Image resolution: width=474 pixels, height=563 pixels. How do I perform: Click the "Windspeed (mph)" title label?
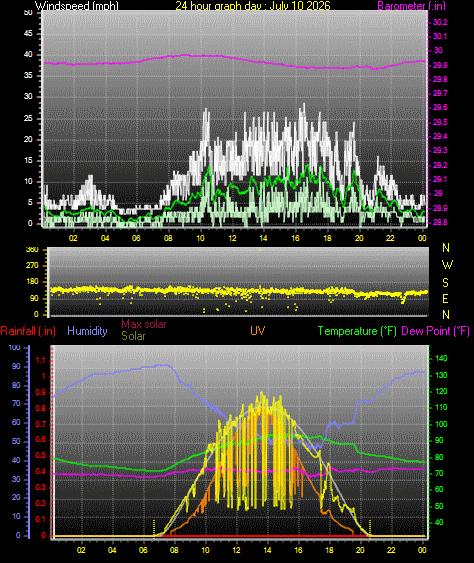tap(76, 6)
